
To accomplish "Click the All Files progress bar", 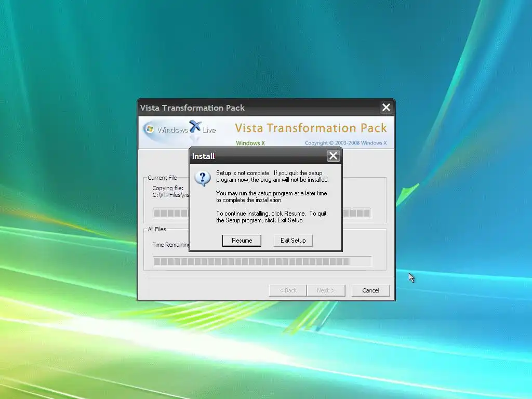I will coord(262,262).
